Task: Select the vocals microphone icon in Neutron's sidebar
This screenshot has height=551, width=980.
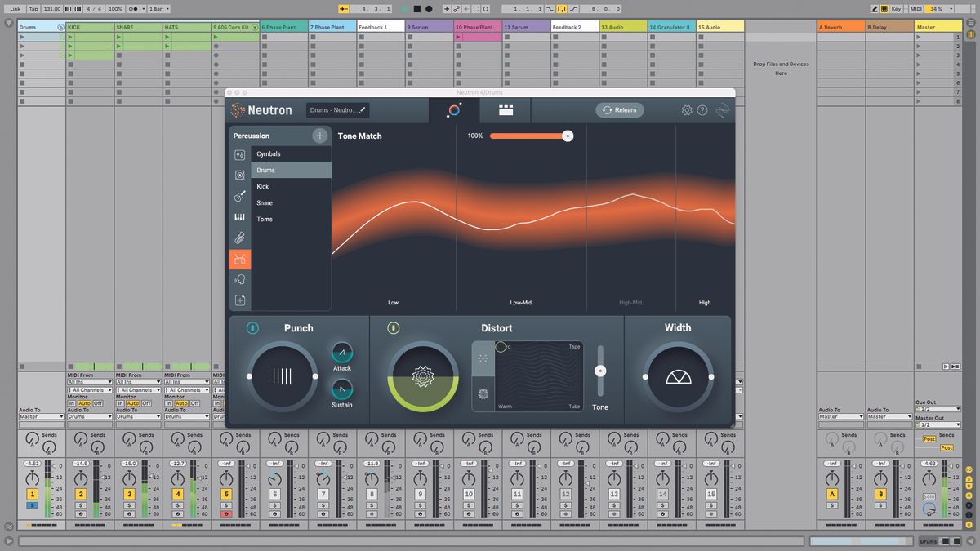Action: click(240, 279)
